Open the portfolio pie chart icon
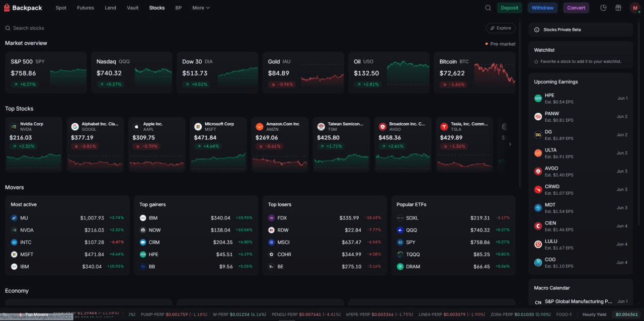644x321 pixels. (x=604, y=8)
